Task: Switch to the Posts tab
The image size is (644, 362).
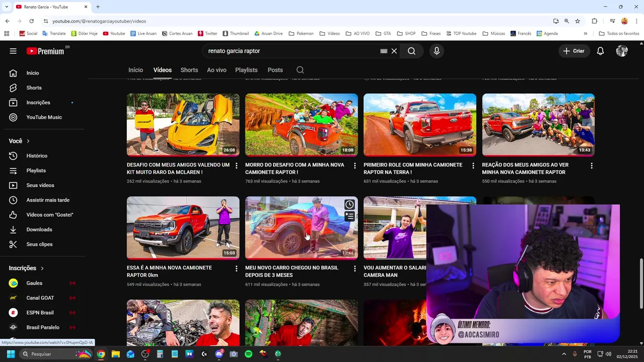Action: [275, 70]
